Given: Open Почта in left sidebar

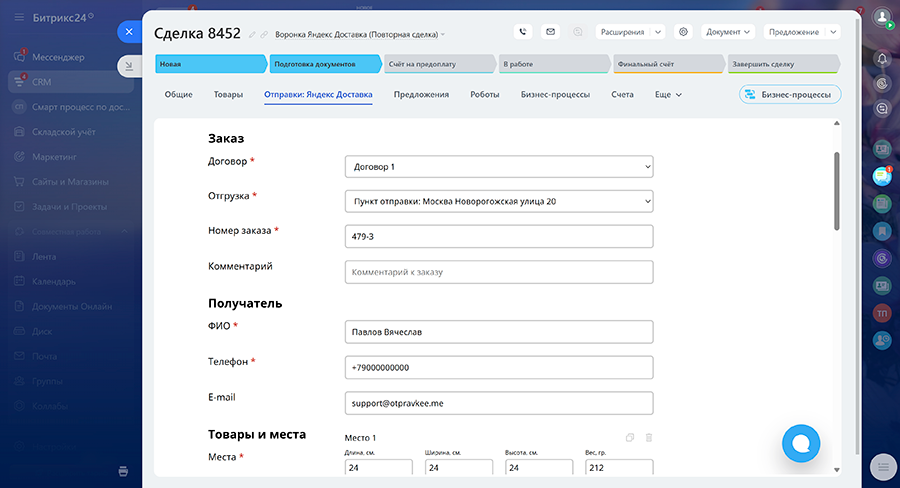Looking at the screenshot, I should pos(44,356).
